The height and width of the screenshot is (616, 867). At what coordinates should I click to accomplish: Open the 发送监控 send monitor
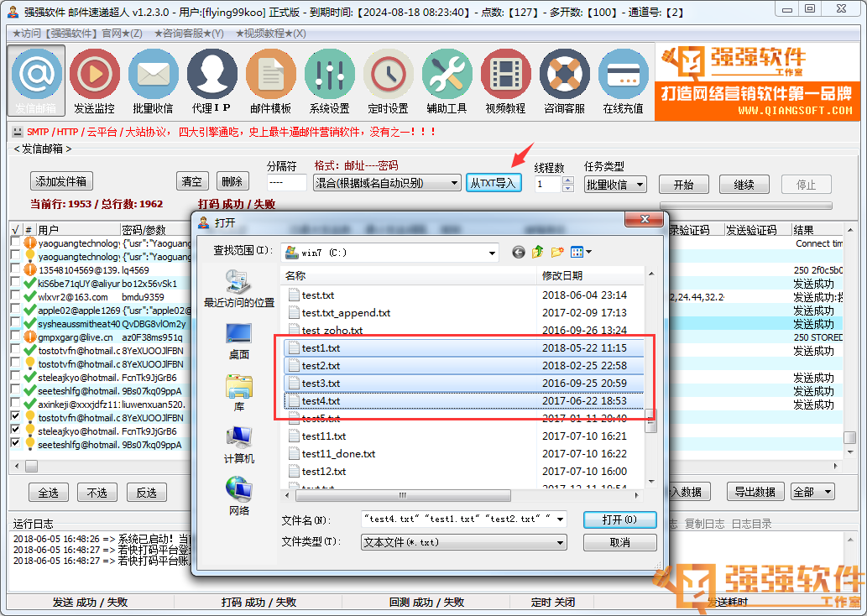pos(95,81)
